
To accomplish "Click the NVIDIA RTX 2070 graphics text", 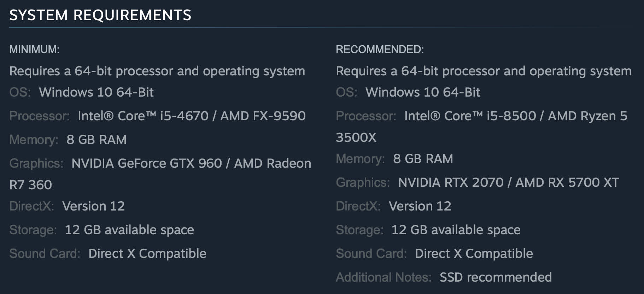I will coord(451,183).
